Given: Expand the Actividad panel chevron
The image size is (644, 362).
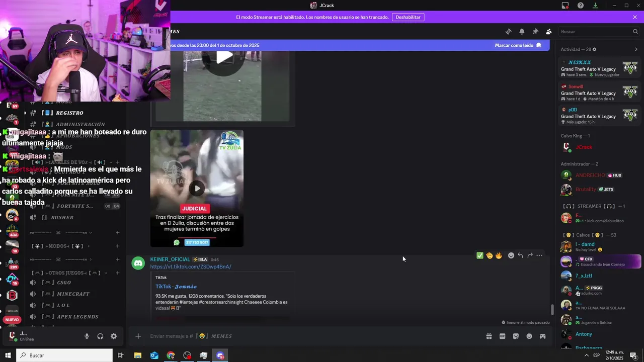Looking at the screenshot, I should click(x=636, y=49).
